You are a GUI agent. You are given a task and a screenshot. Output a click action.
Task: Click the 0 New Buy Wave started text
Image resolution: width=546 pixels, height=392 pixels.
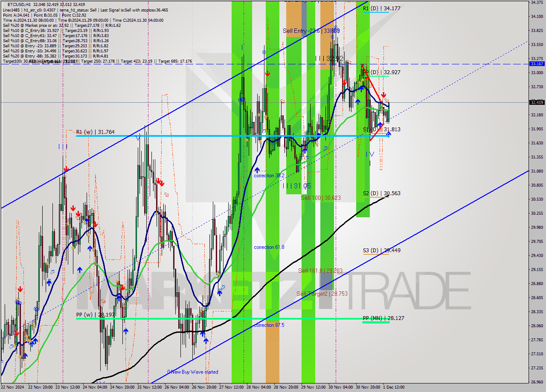point(193,372)
